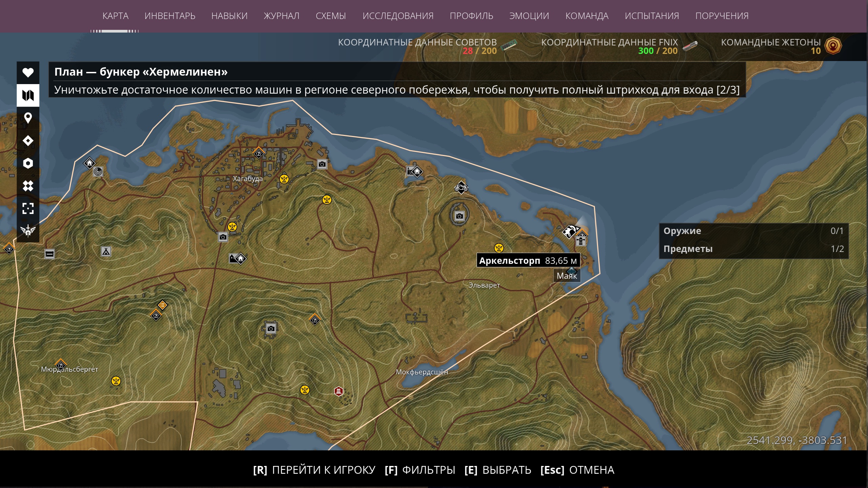Click the four-diamonds sidebar icon

pos(28,186)
